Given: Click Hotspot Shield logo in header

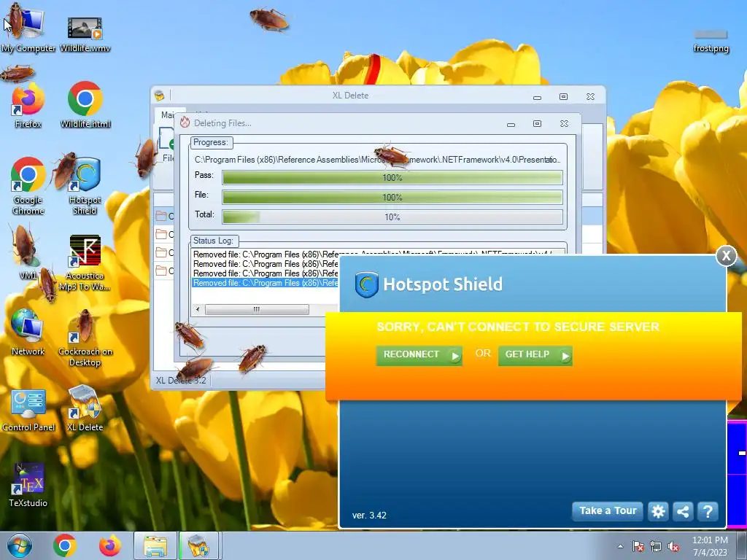Looking at the screenshot, I should click(x=366, y=284).
